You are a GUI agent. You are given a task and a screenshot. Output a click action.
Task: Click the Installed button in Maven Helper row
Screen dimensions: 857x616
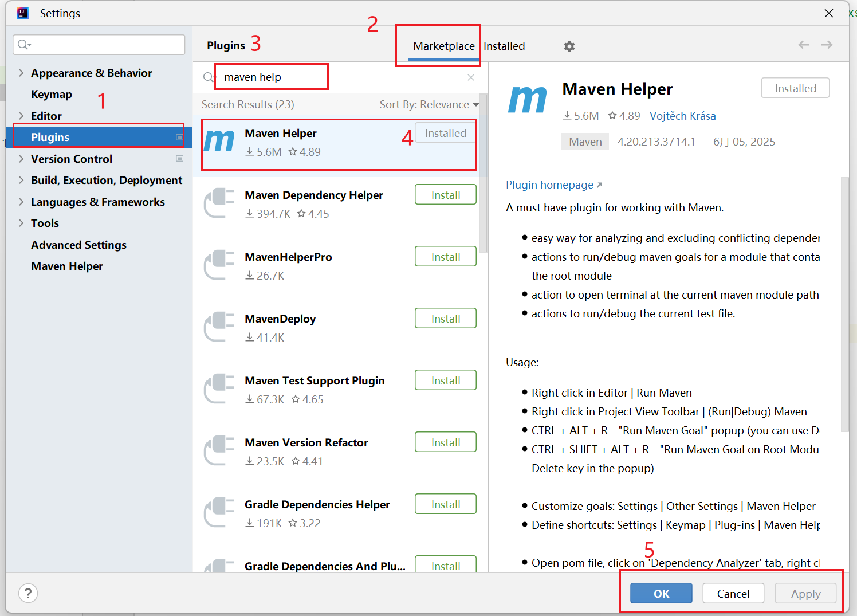(446, 133)
